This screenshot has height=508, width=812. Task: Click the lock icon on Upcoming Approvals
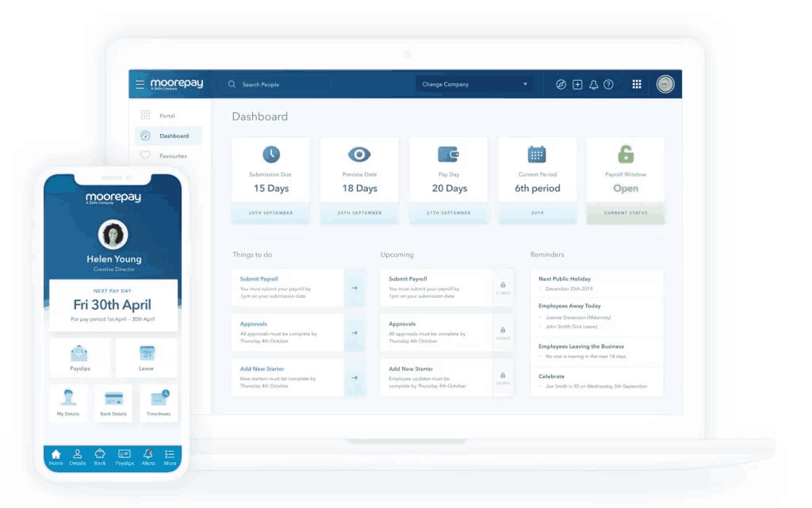(x=503, y=330)
